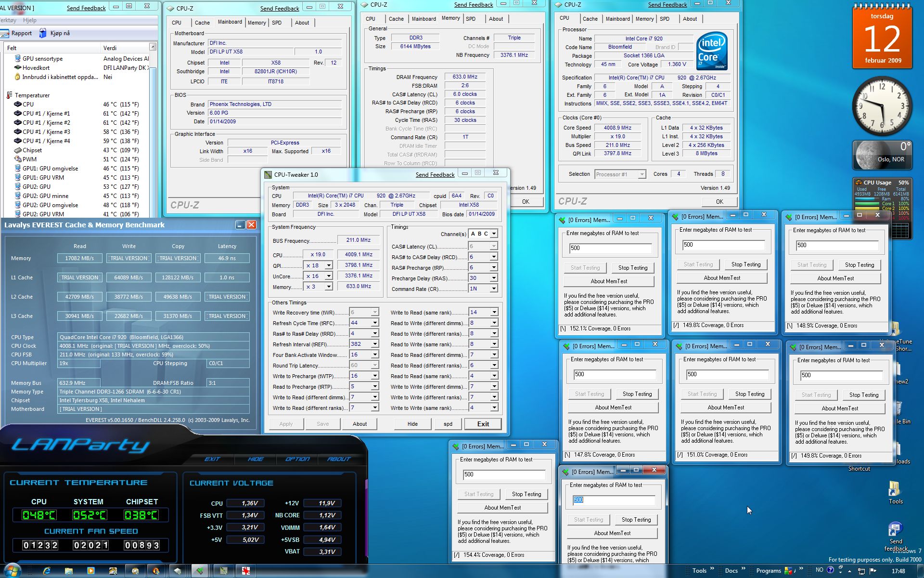The height and width of the screenshot is (578, 924).
Task: Open the Channel(s) A B C dropdown
Action: [493, 234]
